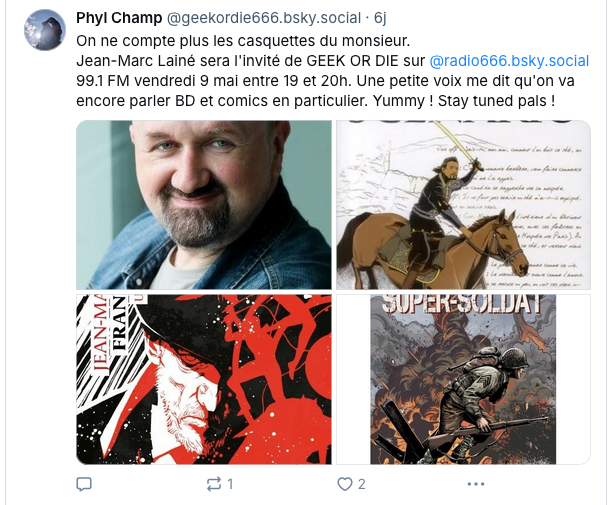View the Super-Soldat cover image
Viewport: 613px width, 505px height.
(x=463, y=380)
